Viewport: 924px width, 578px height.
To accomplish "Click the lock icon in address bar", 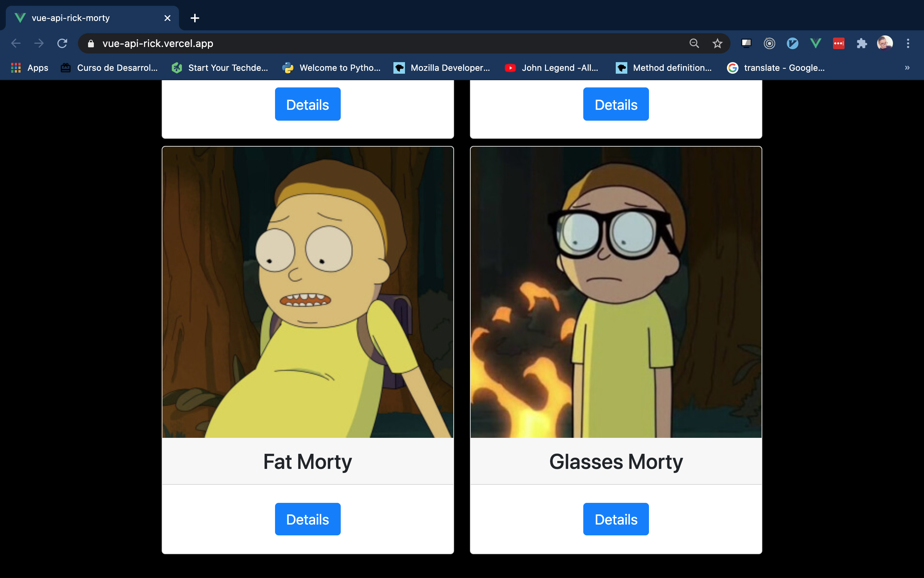I will 91,44.
